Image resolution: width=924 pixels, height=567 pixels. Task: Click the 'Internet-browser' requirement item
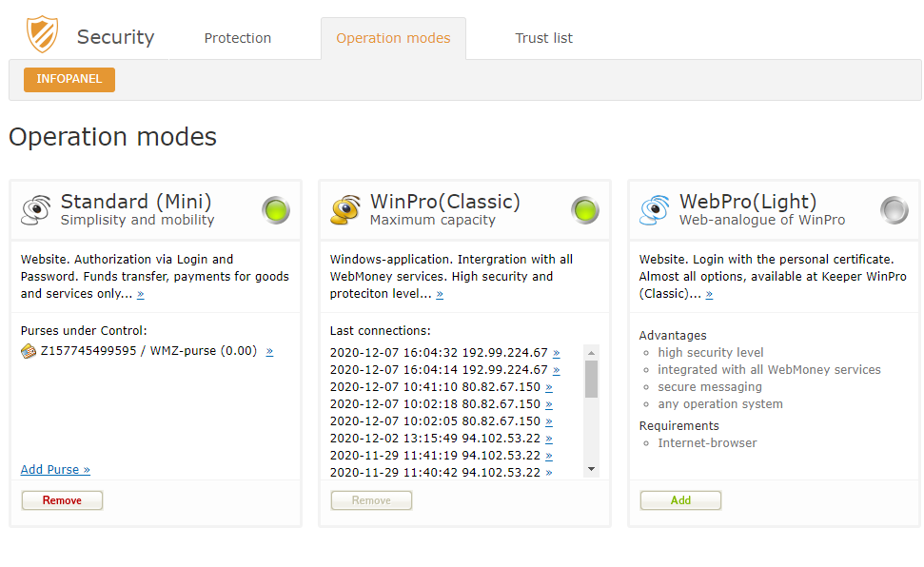[x=707, y=442]
